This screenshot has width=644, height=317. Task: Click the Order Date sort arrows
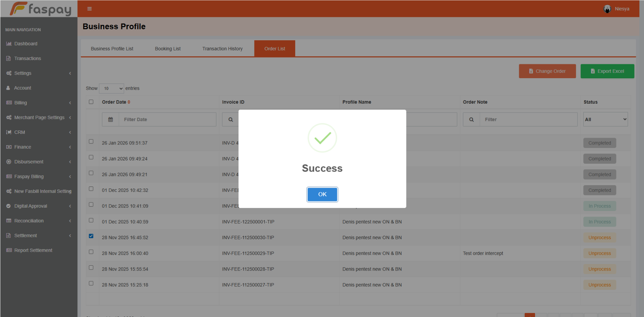(129, 102)
